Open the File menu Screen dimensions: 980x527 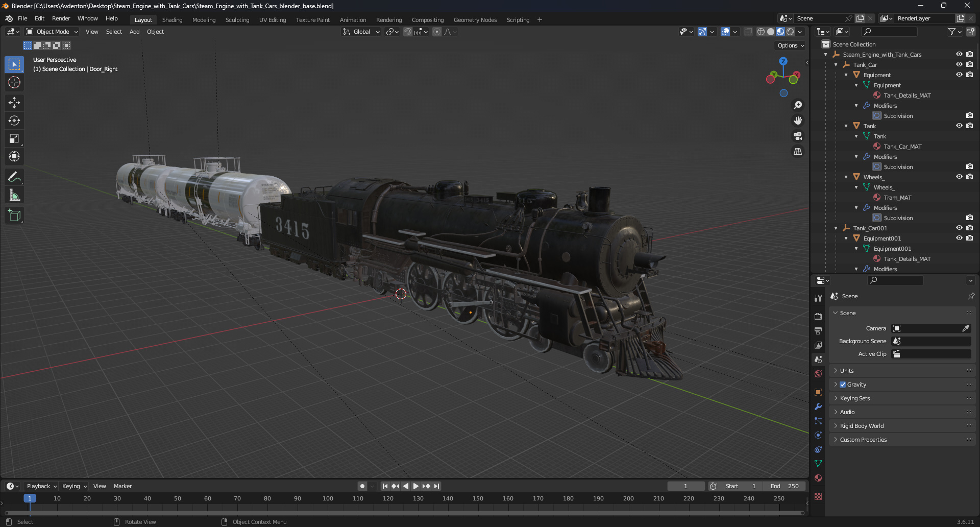(x=22, y=18)
